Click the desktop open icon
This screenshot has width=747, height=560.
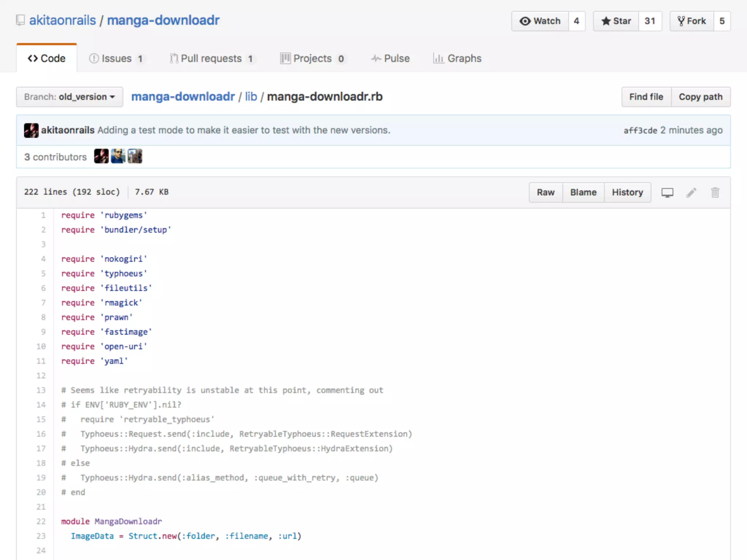(x=667, y=192)
